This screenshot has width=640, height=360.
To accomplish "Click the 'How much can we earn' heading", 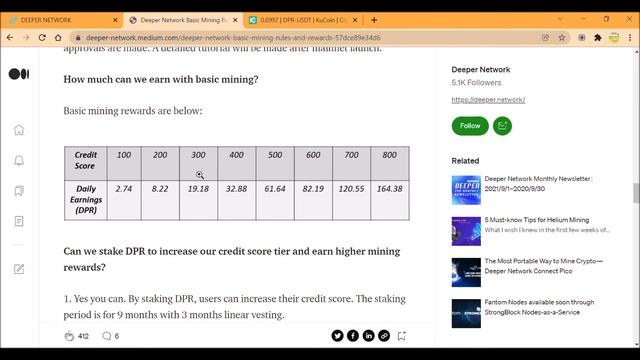I will 161,79.
